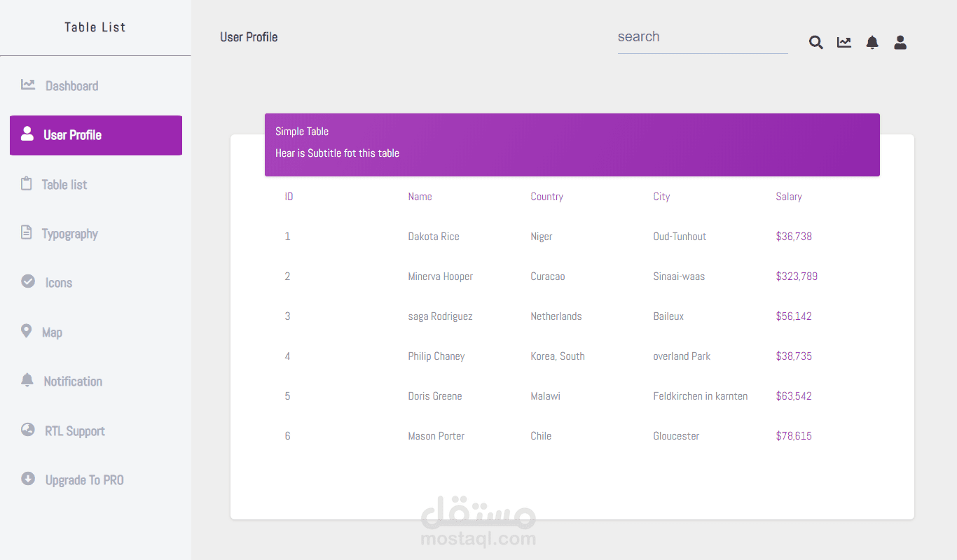Click the Icons checkmark circle icon

[28, 281]
